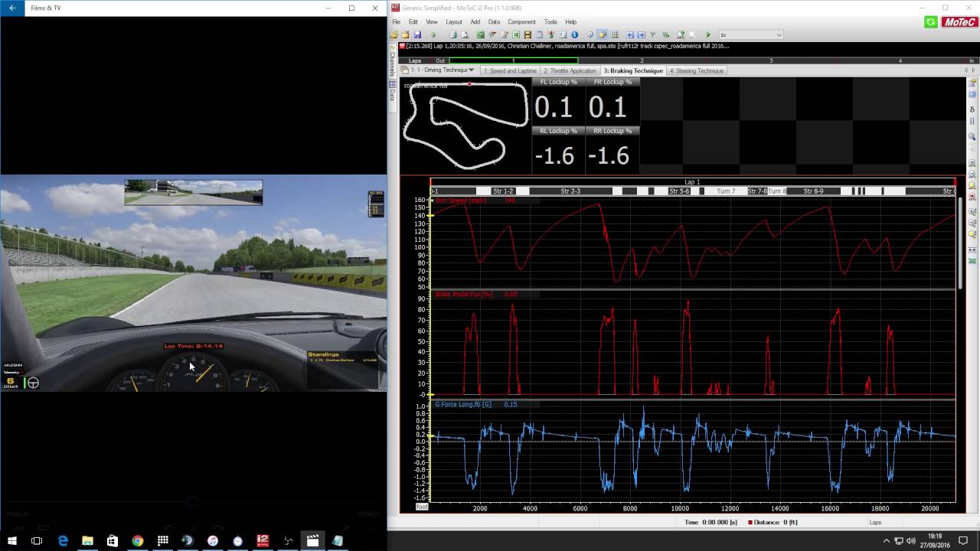Click the Turn 7 section marker
Image resolution: width=980 pixels, height=551 pixels.
click(x=726, y=191)
